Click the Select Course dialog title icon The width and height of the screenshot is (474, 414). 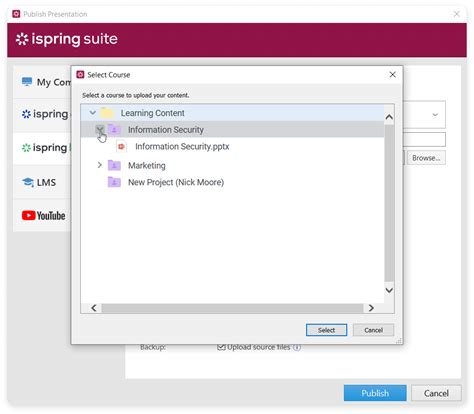[80, 75]
